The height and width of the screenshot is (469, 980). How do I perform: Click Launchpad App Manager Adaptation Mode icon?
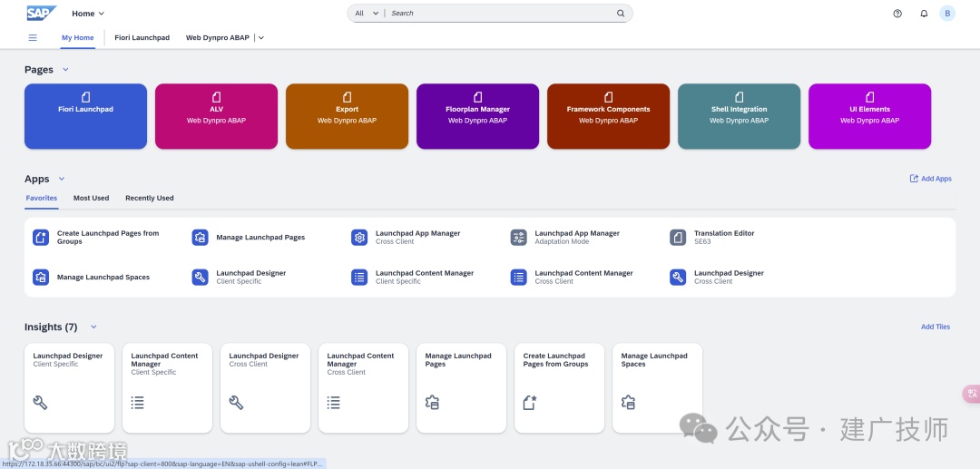click(x=519, y=238)
